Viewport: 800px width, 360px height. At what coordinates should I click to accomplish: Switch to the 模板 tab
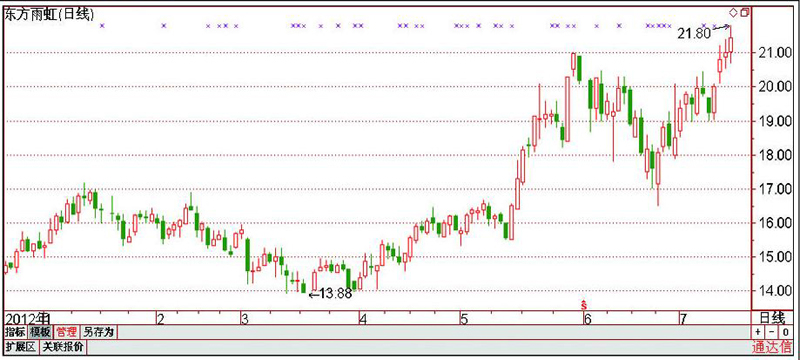tap(40, 332)
